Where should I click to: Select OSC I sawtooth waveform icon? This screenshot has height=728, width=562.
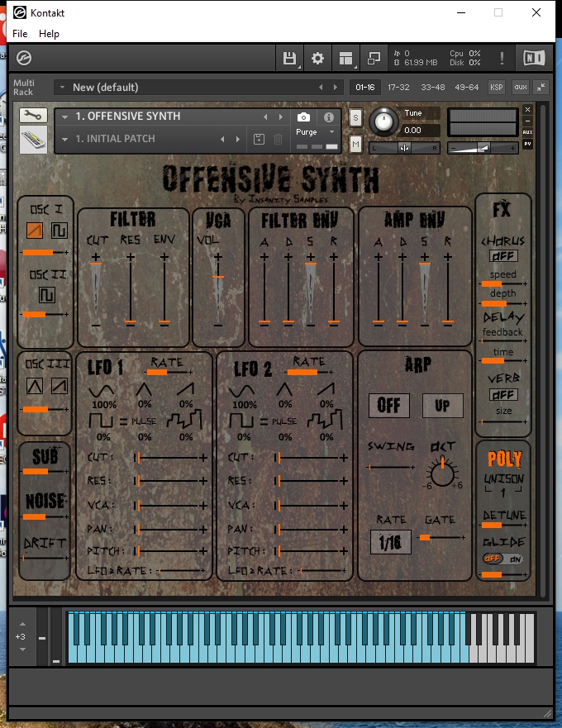(35, 231)
